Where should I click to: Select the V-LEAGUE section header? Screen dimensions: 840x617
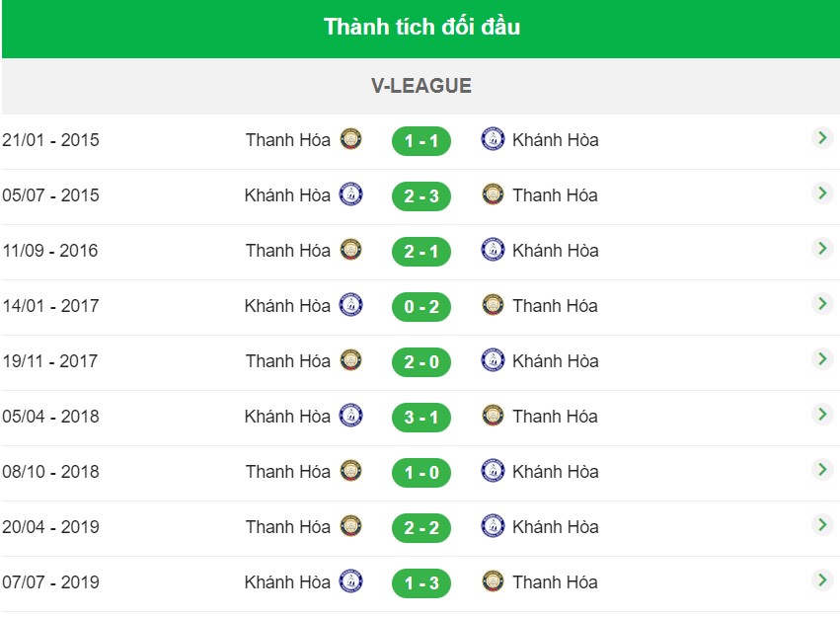[x=421, y=86]
